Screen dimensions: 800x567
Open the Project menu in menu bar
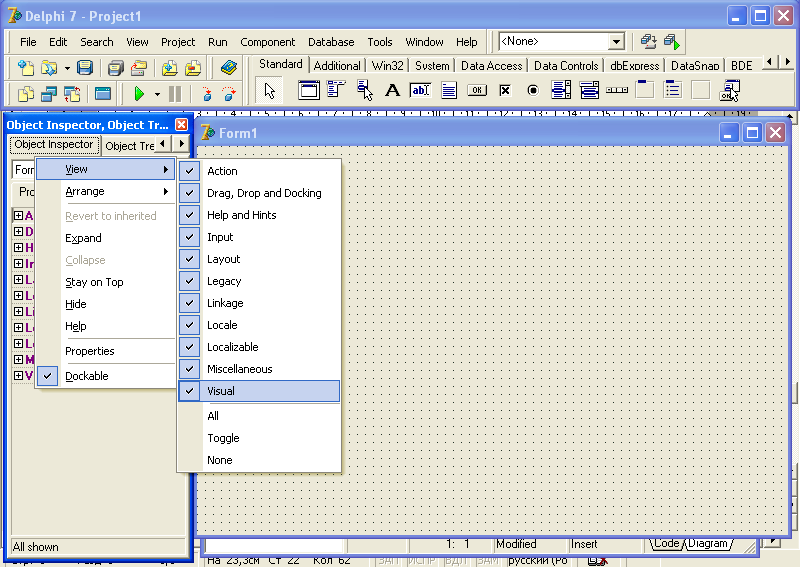[x=178, y=42]
